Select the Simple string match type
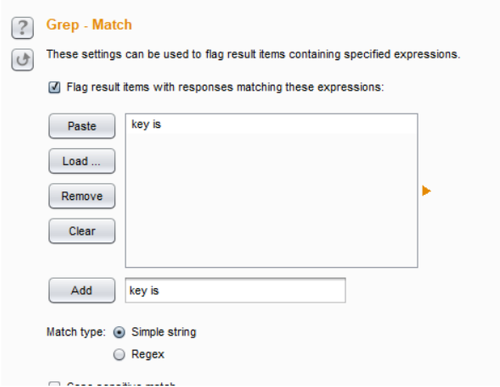Screen dimensions: 500x387 (x=119, y=332)
